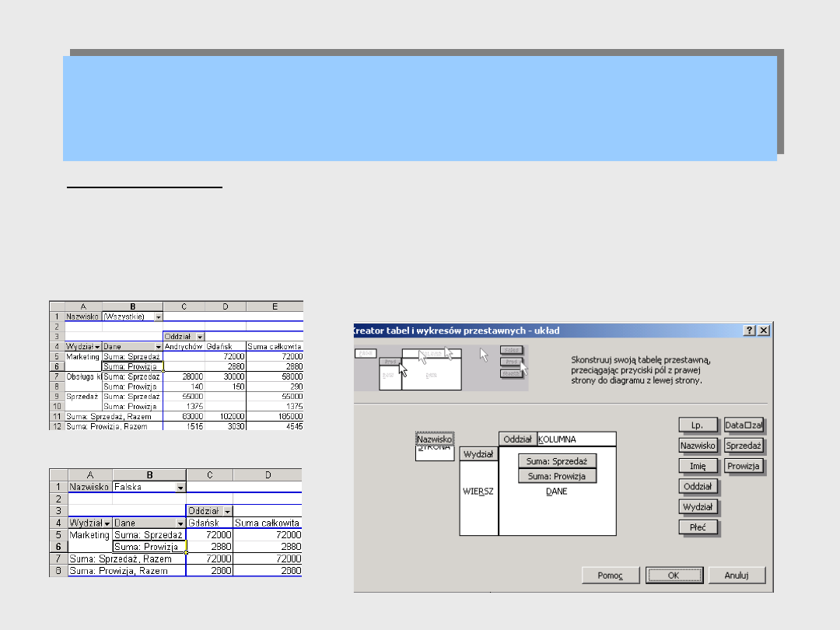Select the Lp. field button
Viewport: 840px width, 630px height.
[698, 425]
